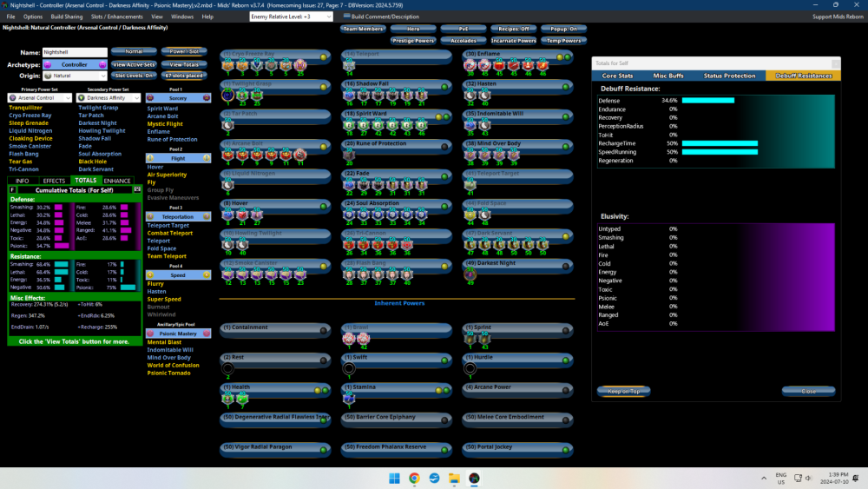The height and width of the screenshot is (489, 868).
Task: Click the first enhancement slot of Arcane Bolt
Action: coord(228,155)
